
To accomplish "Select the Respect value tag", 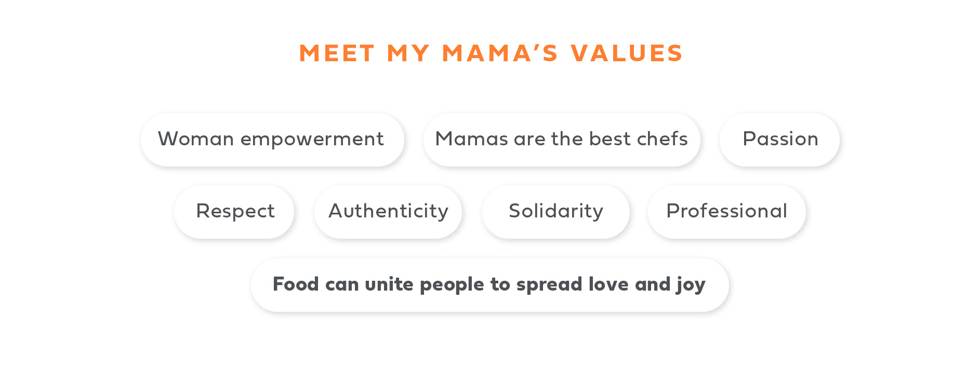I will pyautogui.click(x=234, y=212).
